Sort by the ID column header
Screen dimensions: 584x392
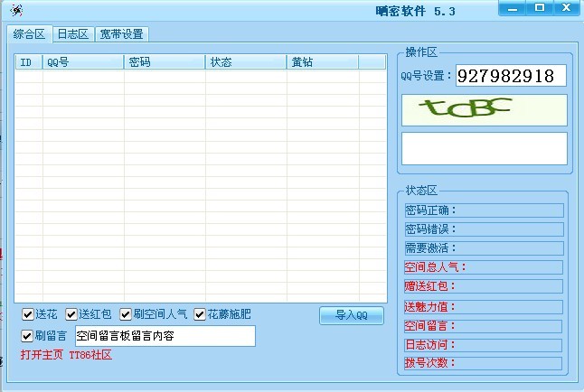tap(29, 62)
